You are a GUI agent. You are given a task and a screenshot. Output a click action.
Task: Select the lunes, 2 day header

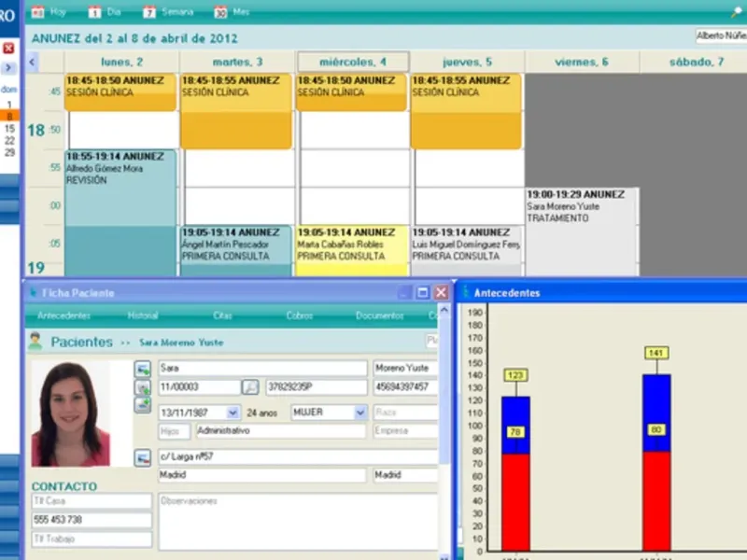click(x=121, y=62)
